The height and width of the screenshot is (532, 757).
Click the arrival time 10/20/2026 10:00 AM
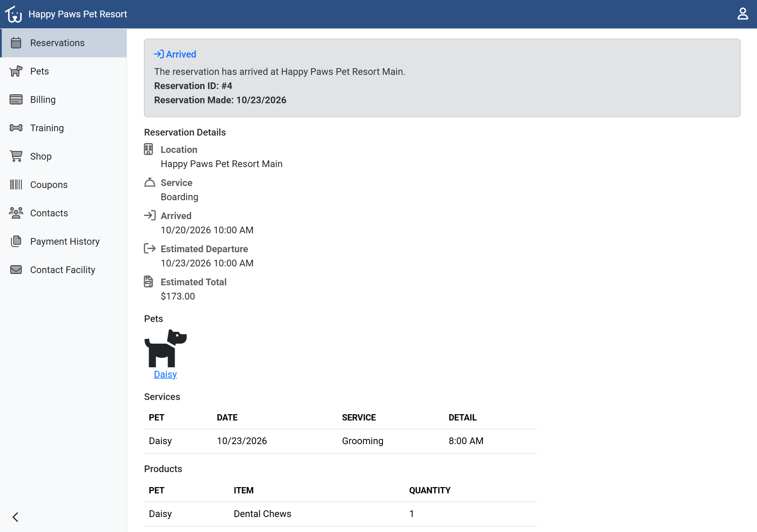(207, 230)
